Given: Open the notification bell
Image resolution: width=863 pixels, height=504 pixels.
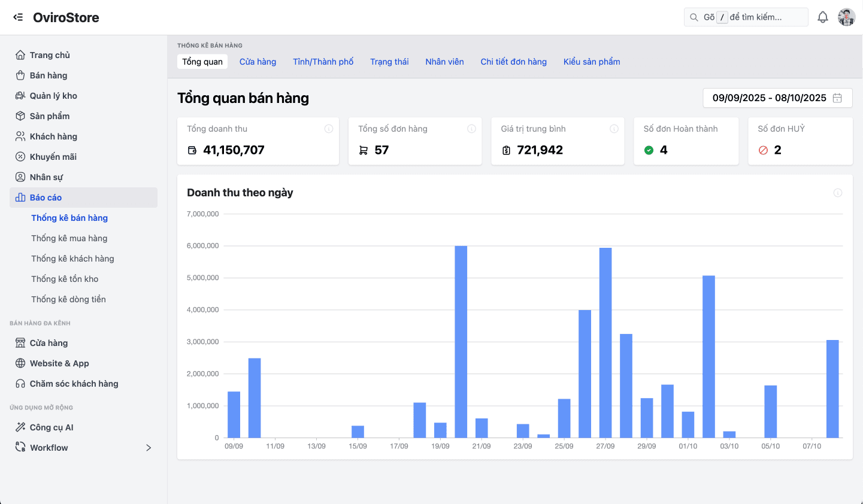Looking at the screenshot, I should click(823, 17).
